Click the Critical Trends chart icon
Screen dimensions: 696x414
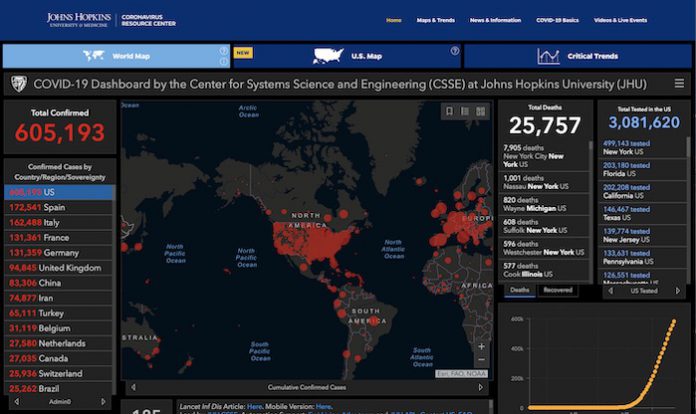pos(548,56)
